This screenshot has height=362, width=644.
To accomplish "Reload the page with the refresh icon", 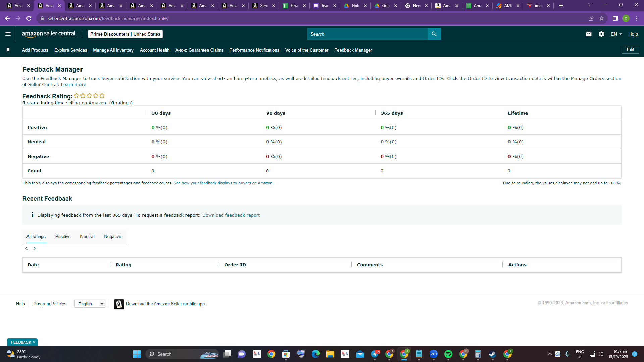I will (x=29, y=18).
